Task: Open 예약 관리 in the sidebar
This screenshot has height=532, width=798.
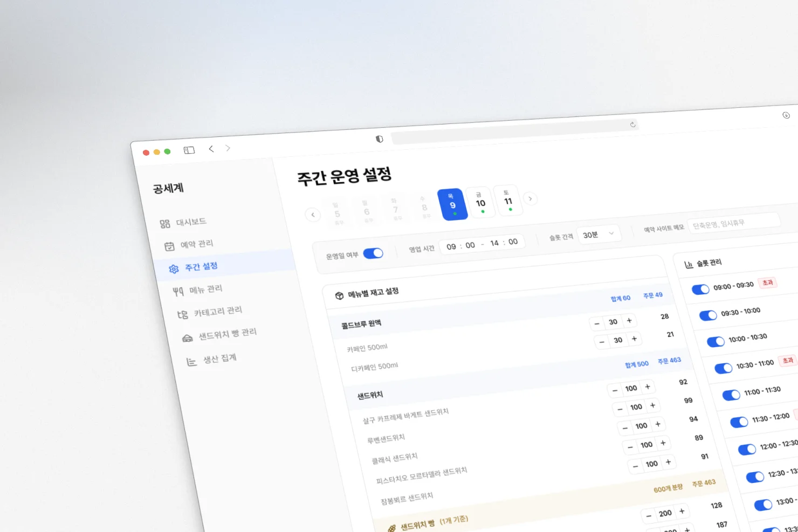Action: (x=189, y=245)
